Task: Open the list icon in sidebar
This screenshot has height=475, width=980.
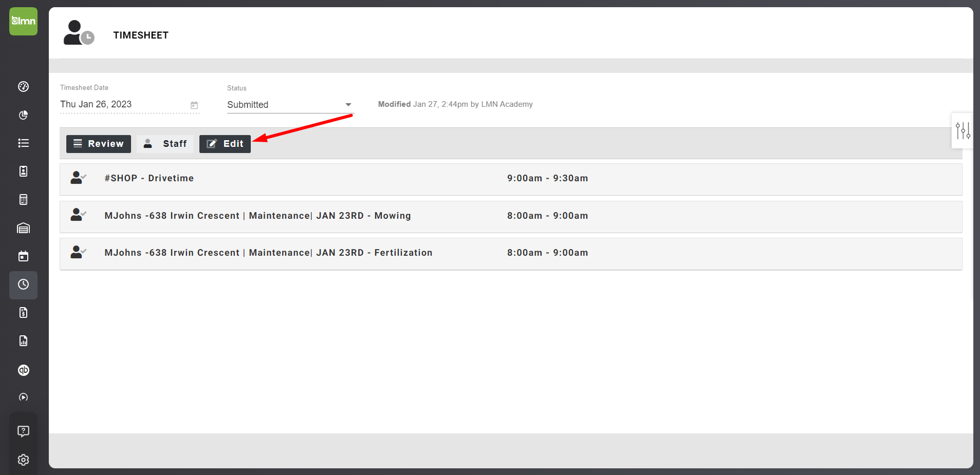Action: point(23,143)
